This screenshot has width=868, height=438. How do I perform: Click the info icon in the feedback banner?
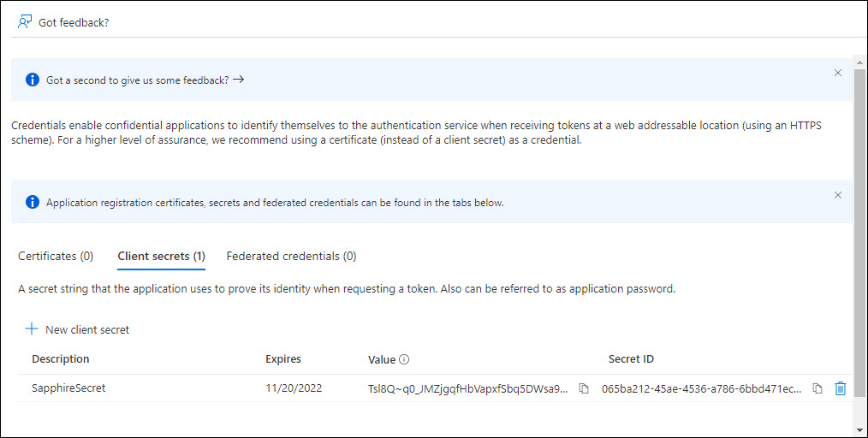click(x=33, y=80)
